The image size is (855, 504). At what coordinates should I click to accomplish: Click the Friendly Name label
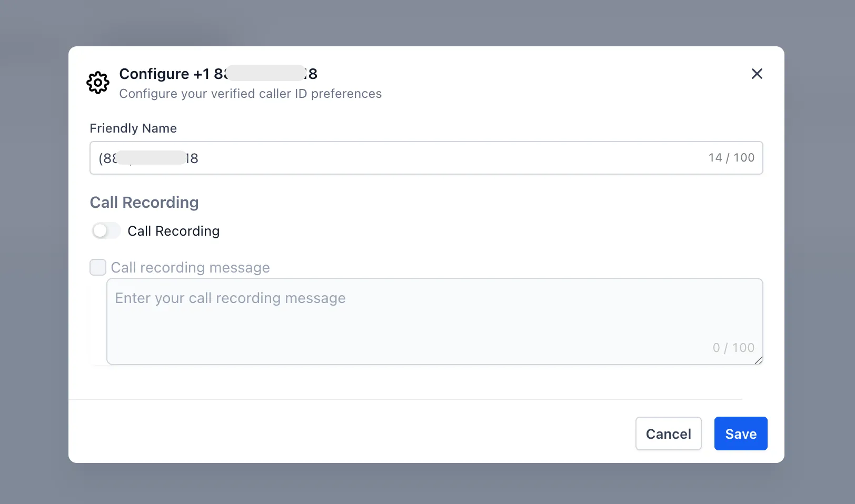[133, 128]
